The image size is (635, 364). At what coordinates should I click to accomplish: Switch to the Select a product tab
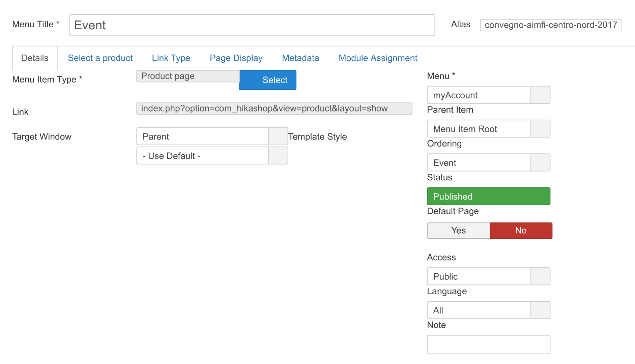[x=100, y=58]
